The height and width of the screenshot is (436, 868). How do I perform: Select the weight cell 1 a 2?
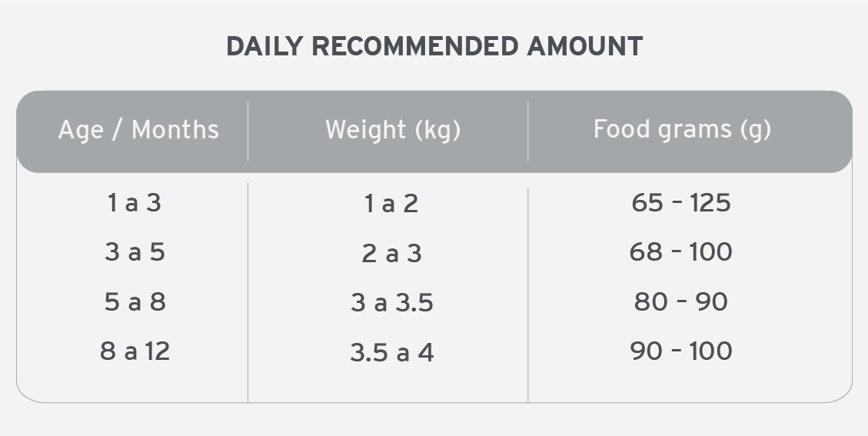click(x=391, y=204)
